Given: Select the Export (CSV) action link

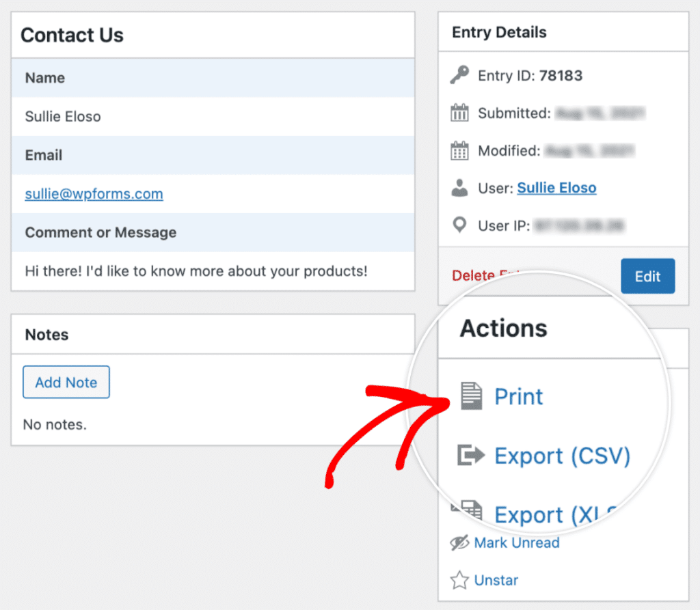Looking at the screenshot, I should 562,456.
